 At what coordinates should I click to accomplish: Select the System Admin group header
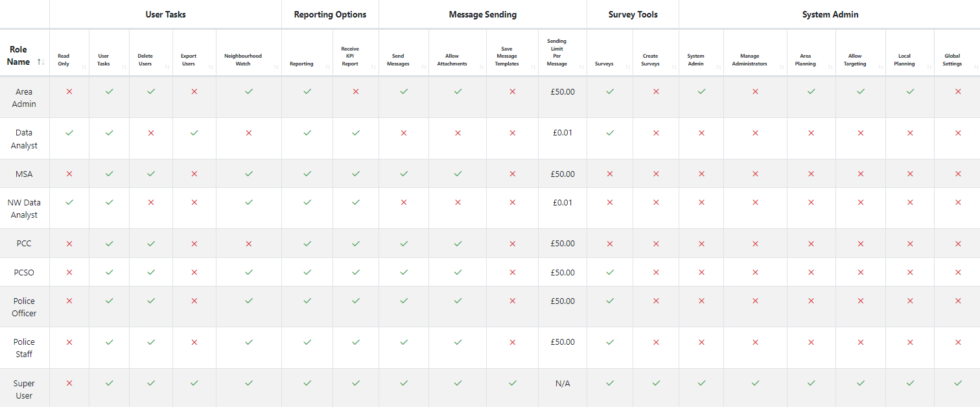(830, 14)
